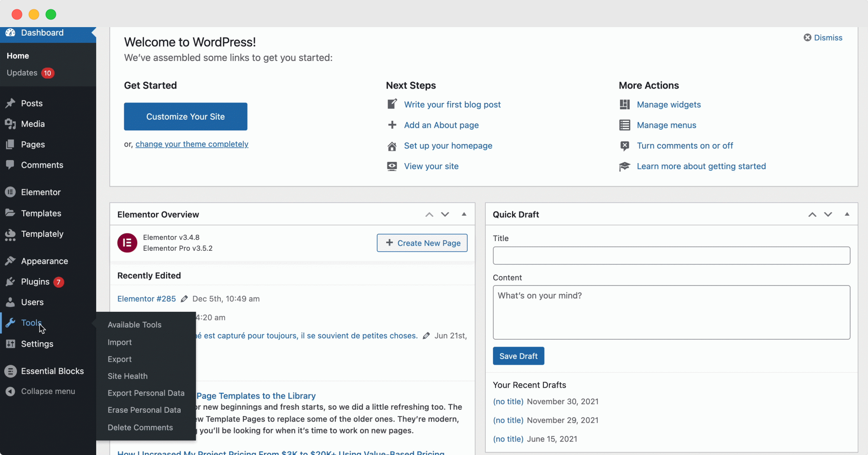Viewport: 868px width, 455px height.
Task: Open the Updates page
Action: pos(22,73)
